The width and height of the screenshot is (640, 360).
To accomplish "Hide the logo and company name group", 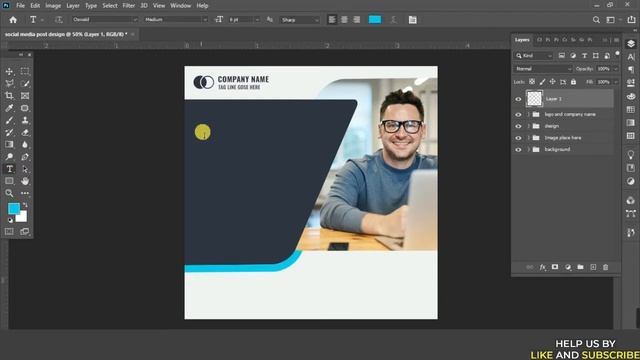I will pyautogui.click(x=518, y=115).
